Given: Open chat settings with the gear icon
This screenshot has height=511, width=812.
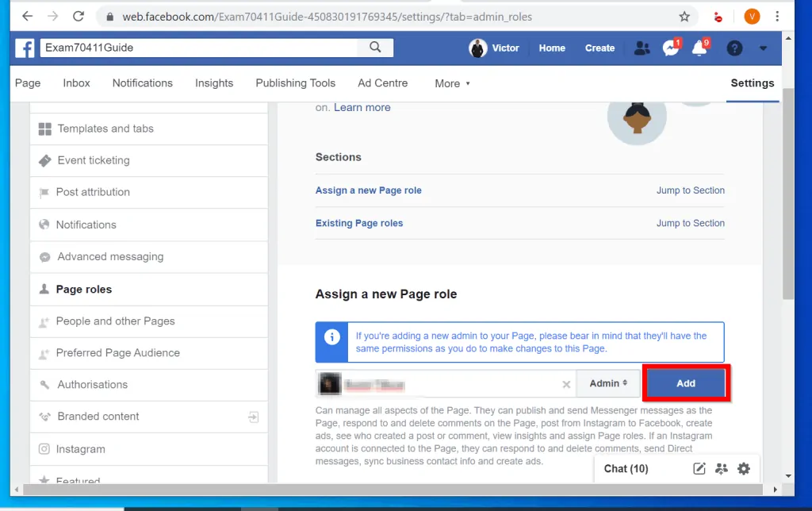Looking at the screenshot, I should tap(743, 468).
